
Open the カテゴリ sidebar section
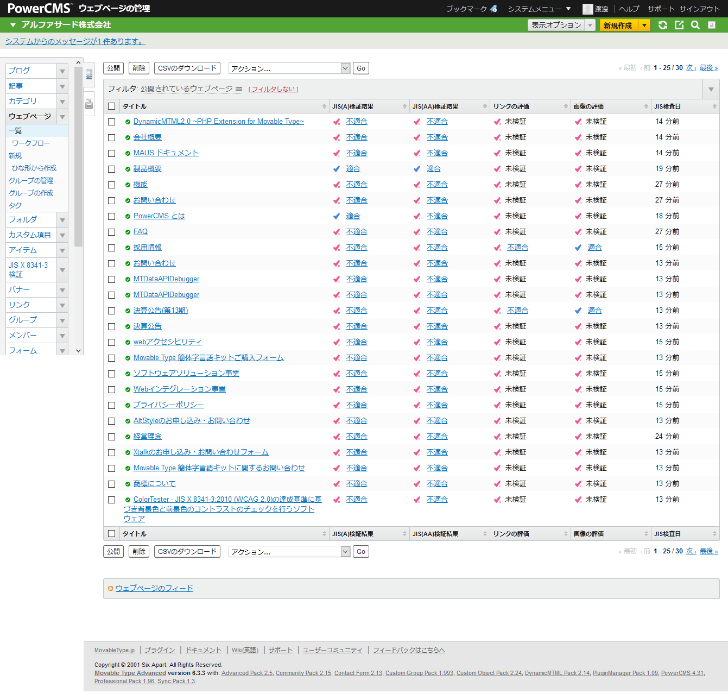(23, 102)
